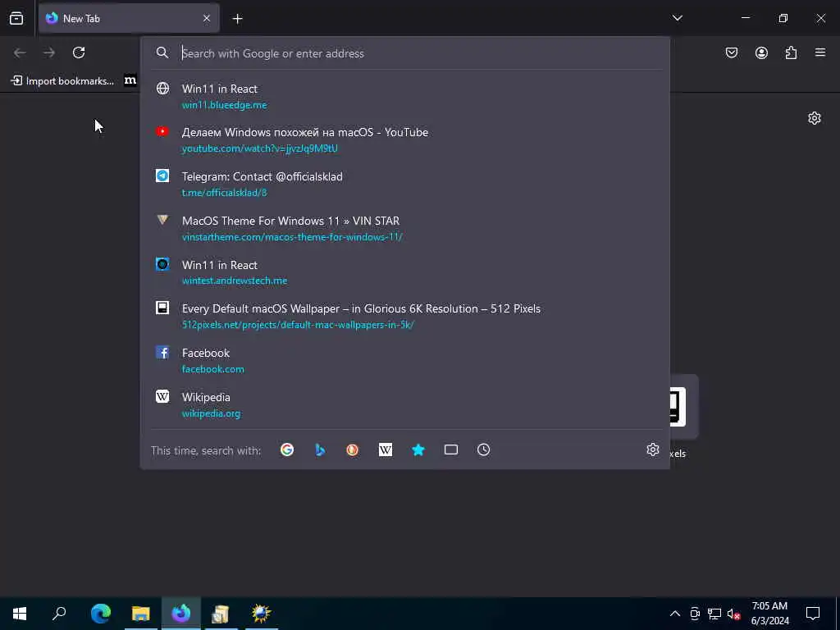Screen dimensions: 840x630
Task: Open File Explorer from taskbar
Action: 141,614
